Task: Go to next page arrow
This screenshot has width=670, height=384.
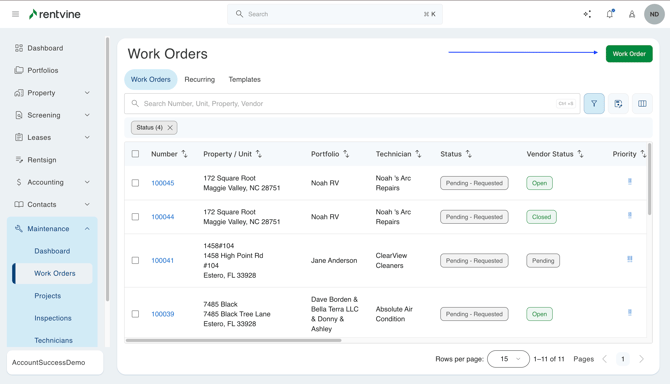Action: pyautogui.click(x=641, y=359)
